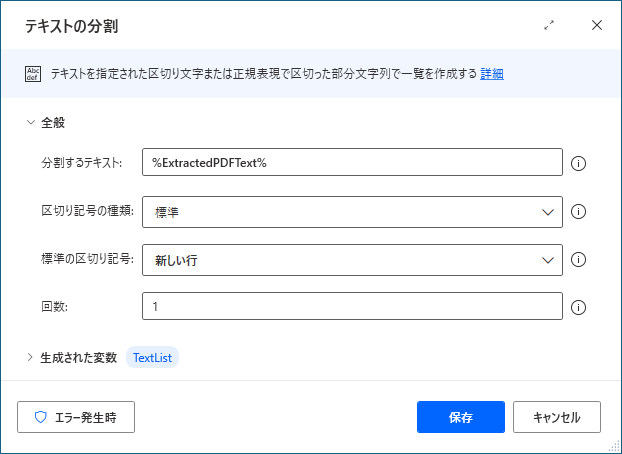This screenshot has width=622, height=454.
Task: Close the テキストの分割 dialog
Action: pos(597,25)
